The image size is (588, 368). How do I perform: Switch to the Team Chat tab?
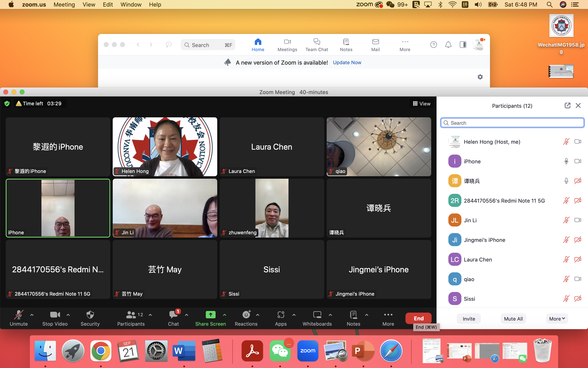[317, 45]
